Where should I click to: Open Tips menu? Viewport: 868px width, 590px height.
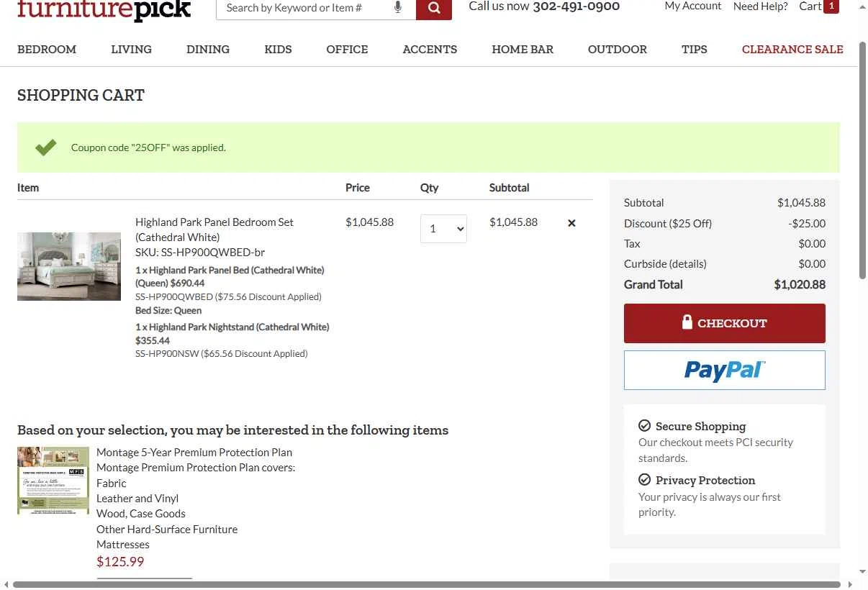click(x=695, y=50)
